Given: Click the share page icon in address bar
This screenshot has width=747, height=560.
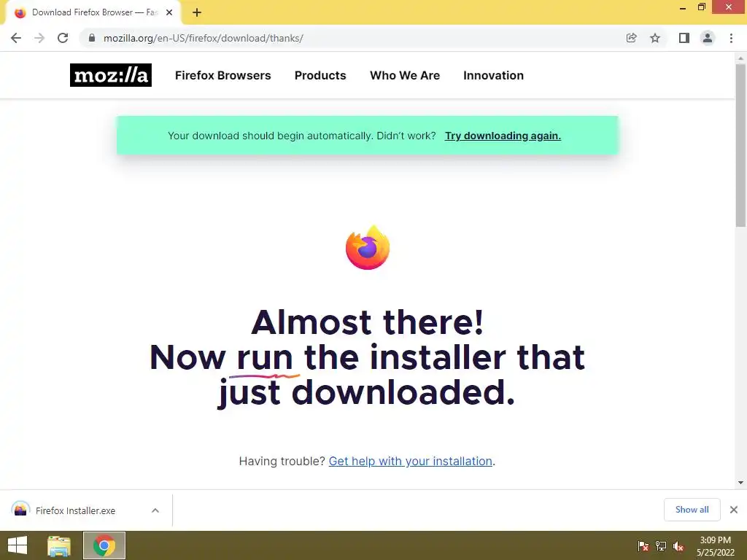Looking at the screenshot, I should click(631, 38).
